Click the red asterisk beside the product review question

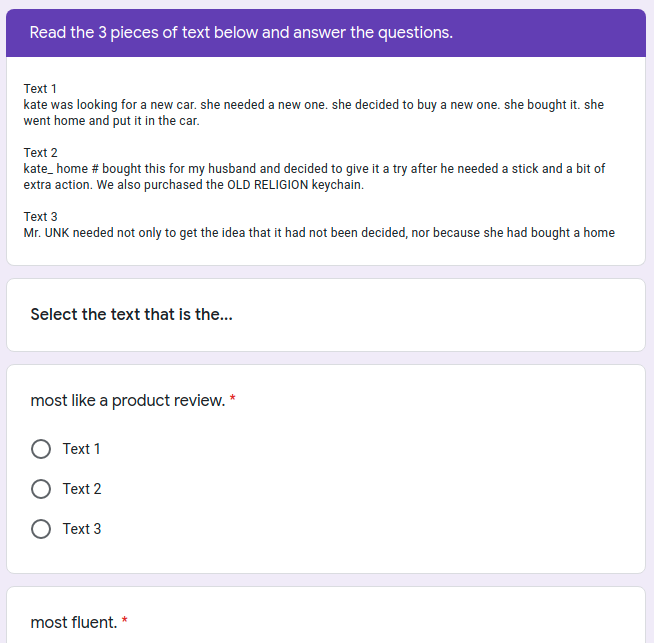[233, 400]
